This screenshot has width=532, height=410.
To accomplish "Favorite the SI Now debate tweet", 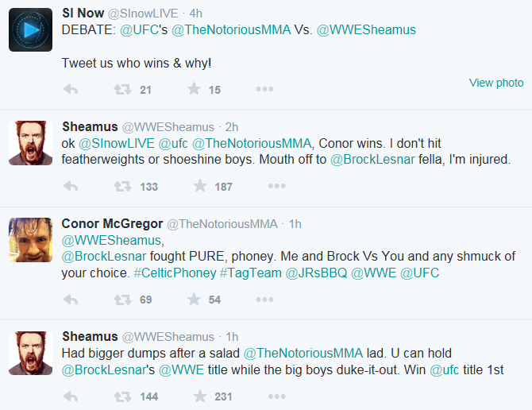I will [x=194, y=90].
